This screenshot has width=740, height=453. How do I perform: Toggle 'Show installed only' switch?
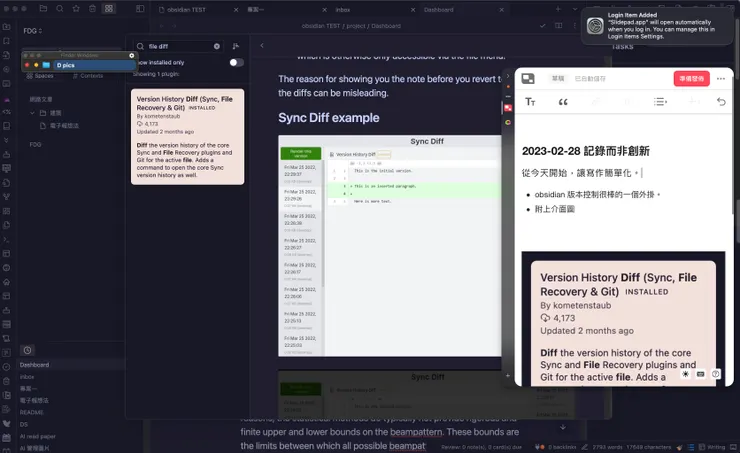tap(236, 63)
